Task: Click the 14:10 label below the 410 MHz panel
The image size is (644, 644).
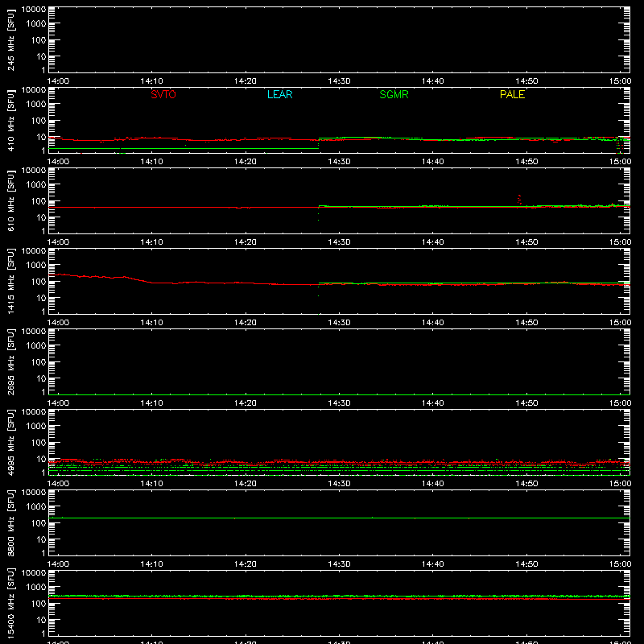Action: click(151, 162)
